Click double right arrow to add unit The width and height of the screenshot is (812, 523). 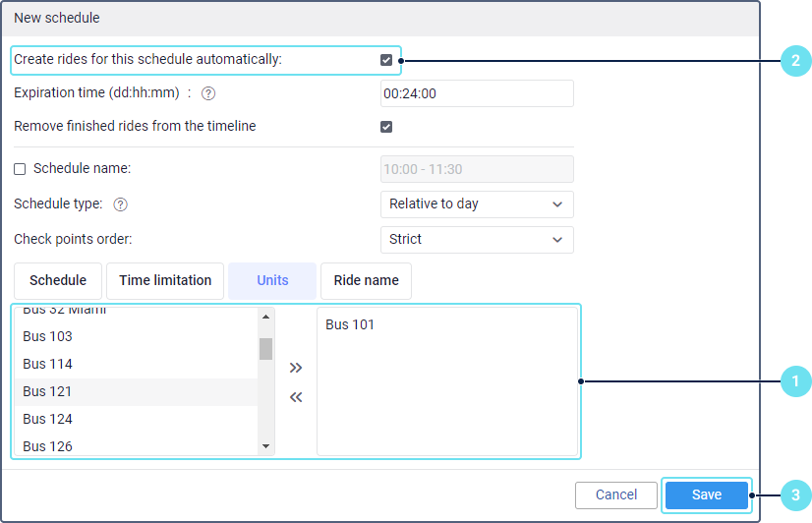296,368
